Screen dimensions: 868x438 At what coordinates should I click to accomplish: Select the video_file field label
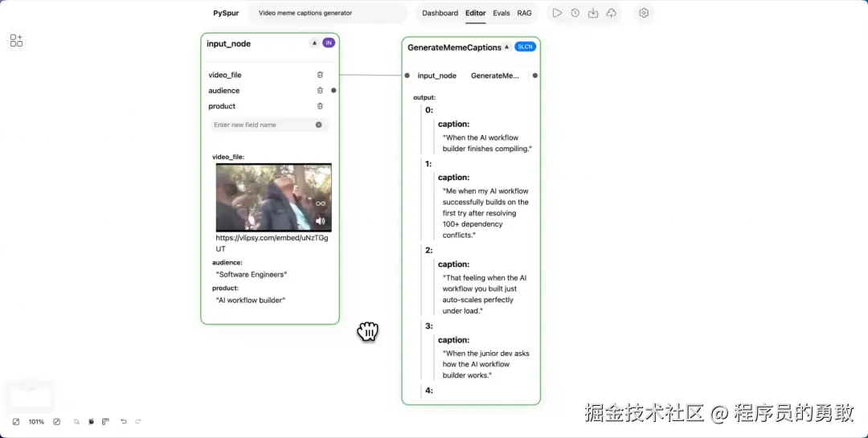[x=225, y=75]
